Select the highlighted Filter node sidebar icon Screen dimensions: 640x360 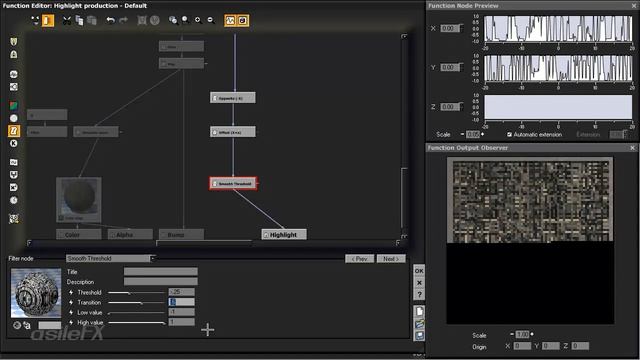pos(13,131)
